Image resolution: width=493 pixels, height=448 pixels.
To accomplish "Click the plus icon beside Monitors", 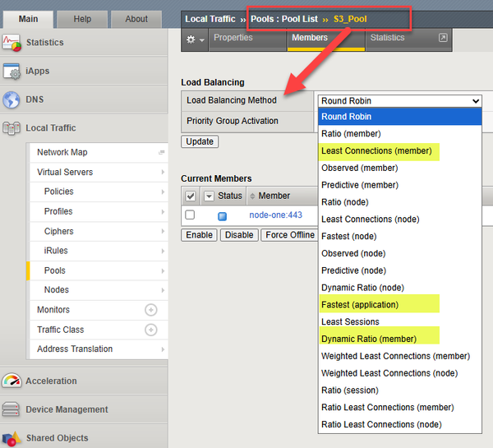I will [151, 310].
